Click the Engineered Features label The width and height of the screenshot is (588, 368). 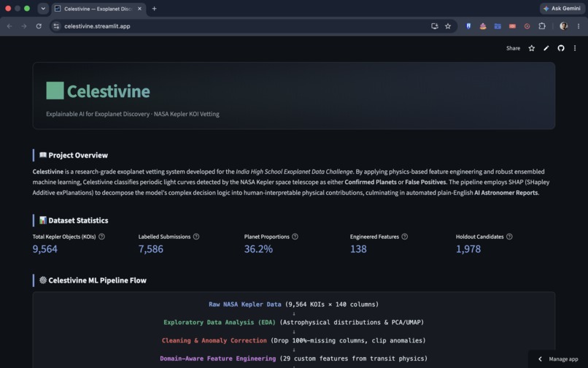pos(374,237)
